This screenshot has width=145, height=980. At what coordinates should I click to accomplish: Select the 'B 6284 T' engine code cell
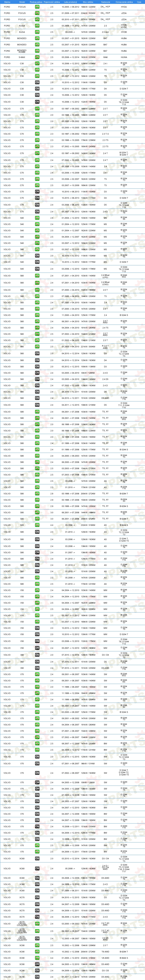124,493
